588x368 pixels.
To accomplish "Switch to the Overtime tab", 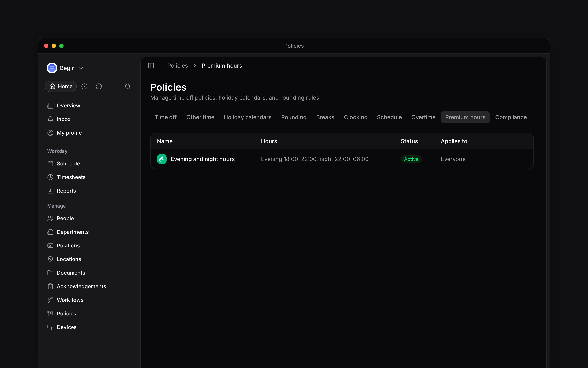I will 423,117.
